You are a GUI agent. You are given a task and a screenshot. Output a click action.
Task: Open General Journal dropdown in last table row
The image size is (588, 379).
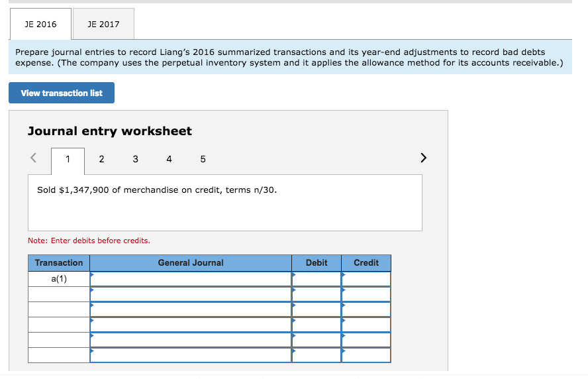tap(191, 355)
